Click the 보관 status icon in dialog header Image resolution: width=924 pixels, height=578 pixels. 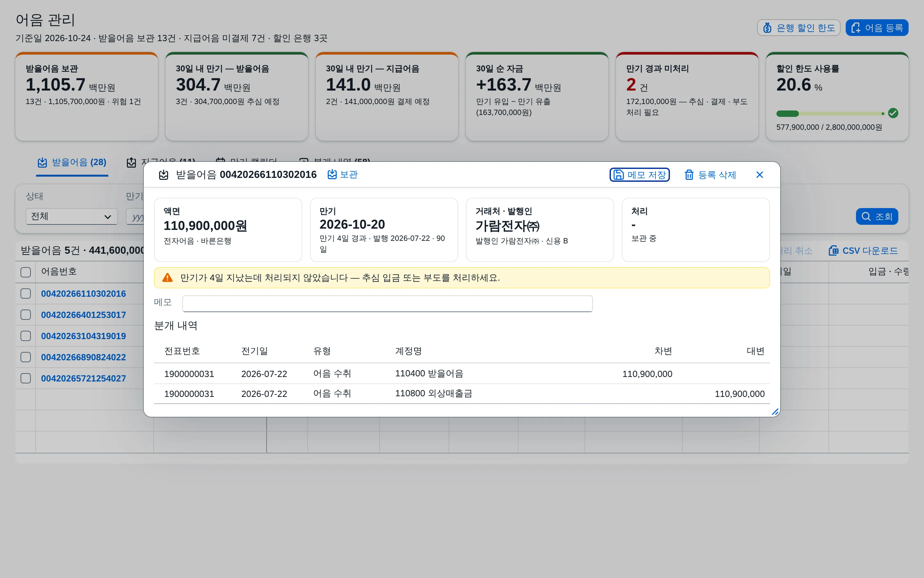(x=332, y=174)
